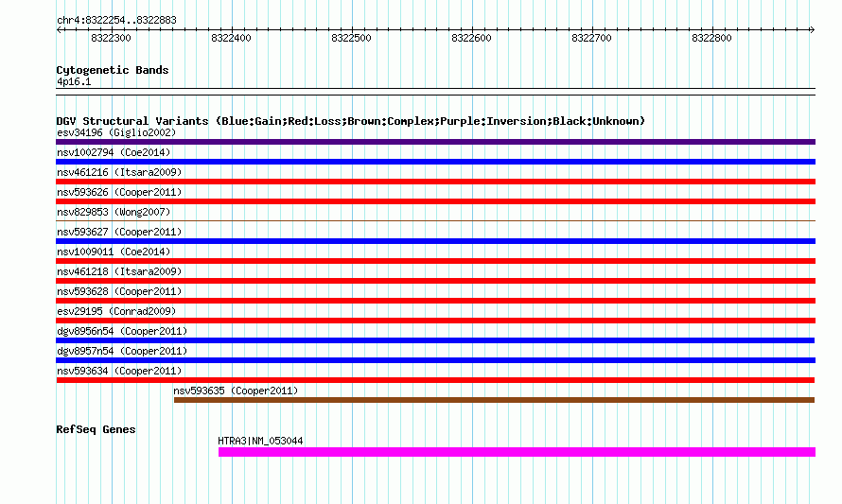Open variant nsv1009011 (Coe2014) label

pos(114,252)
